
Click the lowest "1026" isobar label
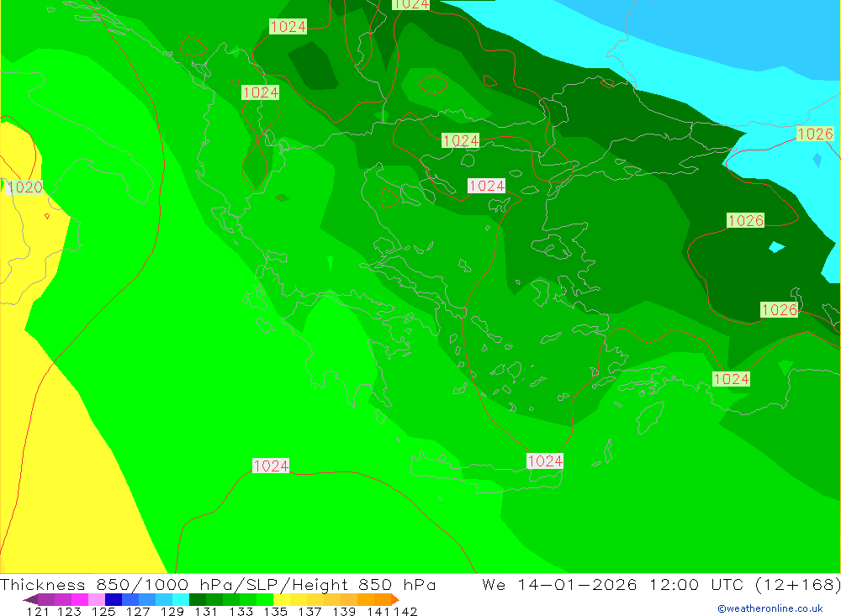click(780, 310)
